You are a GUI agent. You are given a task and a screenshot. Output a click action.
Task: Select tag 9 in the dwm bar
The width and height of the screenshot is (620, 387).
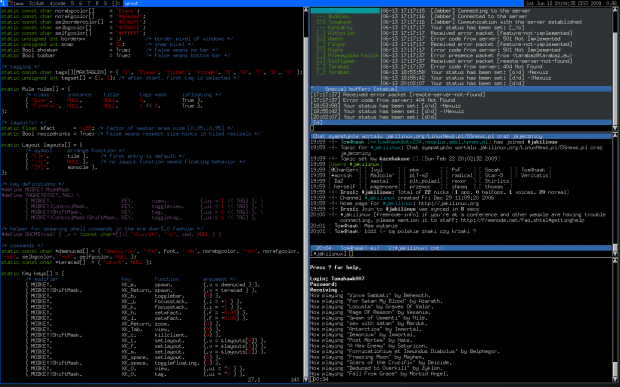105,3
